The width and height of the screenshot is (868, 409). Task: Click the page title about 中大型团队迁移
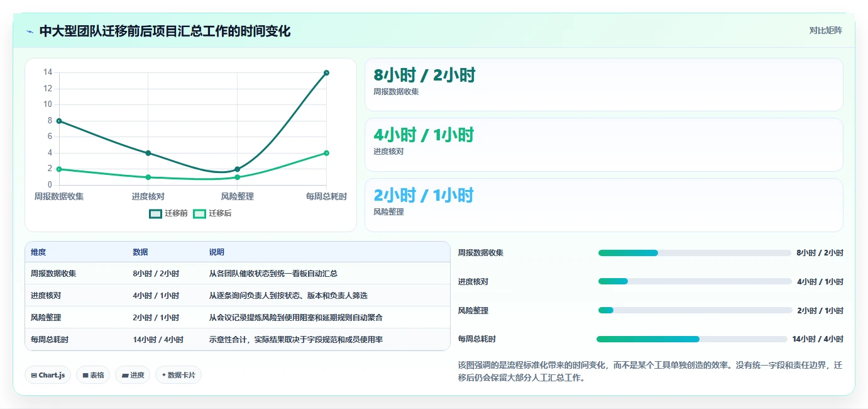[165, 31]
